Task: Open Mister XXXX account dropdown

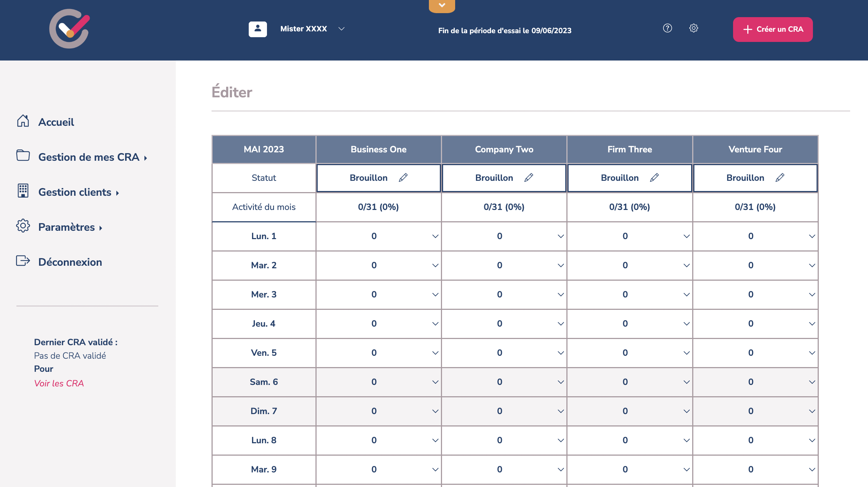Action: point(341,29)
